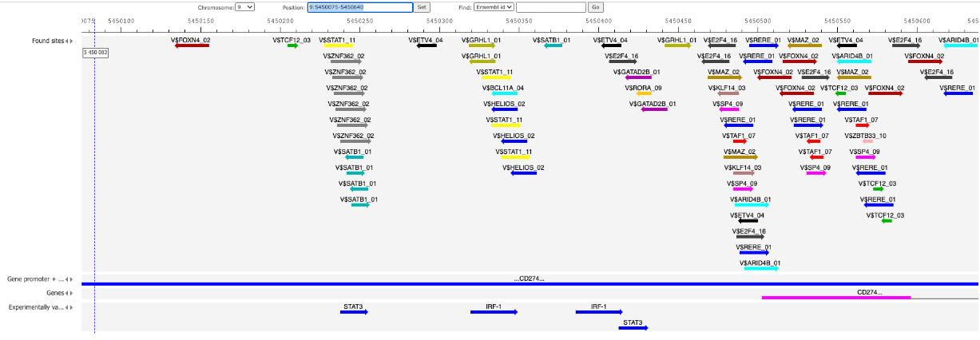Select the V$RORA_09 site arrow
Screen dimensions: 980x340
coord(644,93)
